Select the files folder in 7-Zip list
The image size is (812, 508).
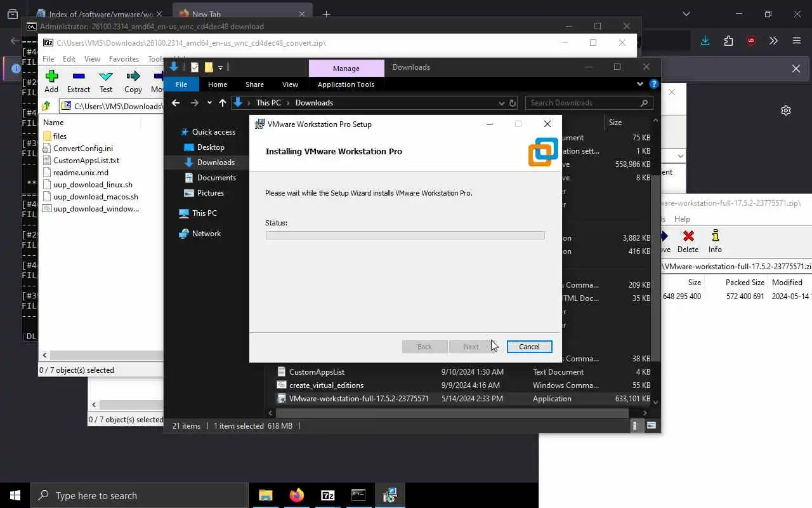coord(60,137)
